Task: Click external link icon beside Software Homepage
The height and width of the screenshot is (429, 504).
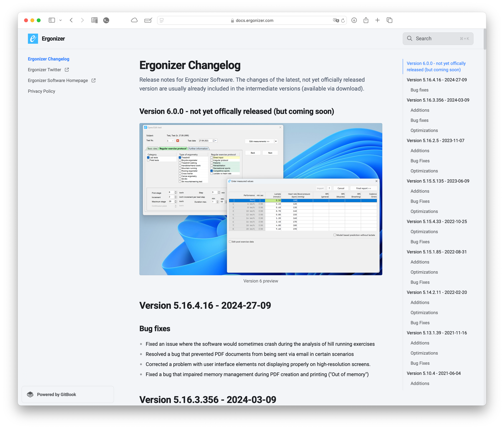Action: pyautogui.click(x=94, y=80)
